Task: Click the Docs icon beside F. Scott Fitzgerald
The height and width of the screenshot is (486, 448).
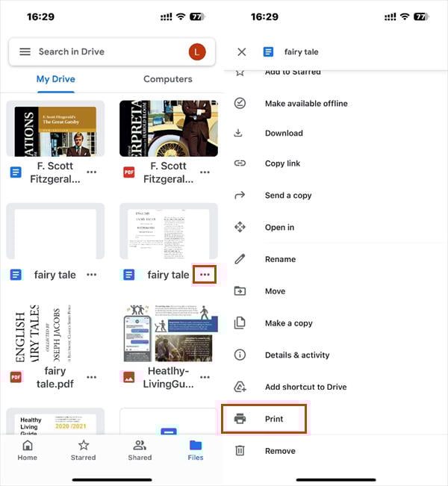Action: point(16,172)
